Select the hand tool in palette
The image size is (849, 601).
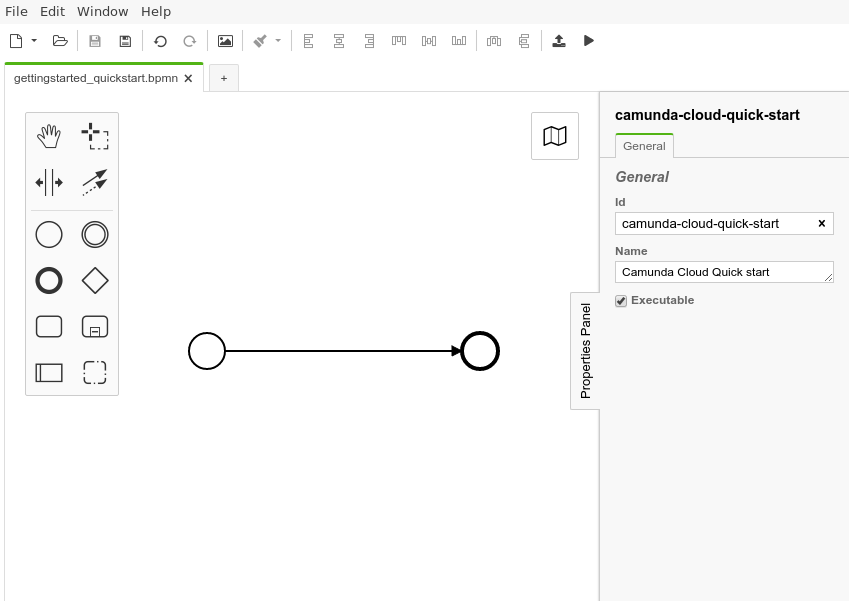49,137
